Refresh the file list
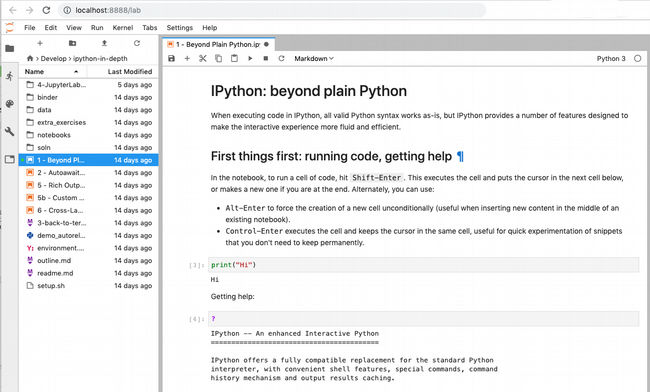The width and height of the screenshot is (650, 392). coord(137,43)
